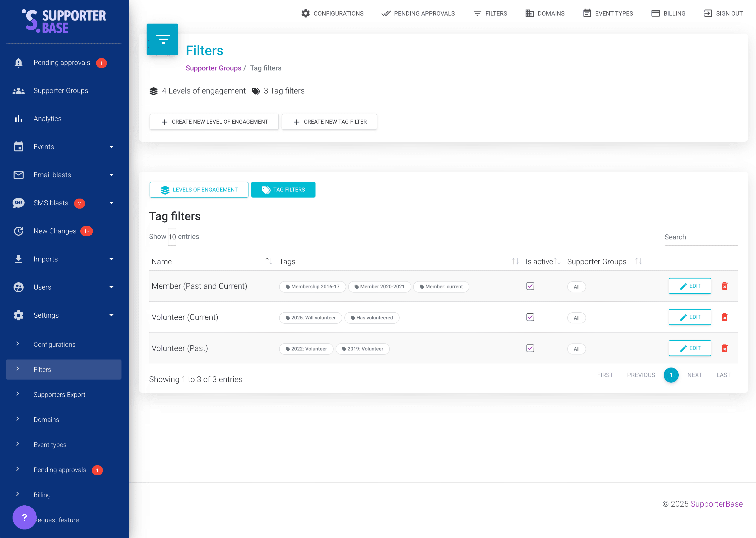Image resolution: width=756 pixels, height=538 pixels.
Task: Delete the Member (Past and Current) filter
Action: point(724,286)
